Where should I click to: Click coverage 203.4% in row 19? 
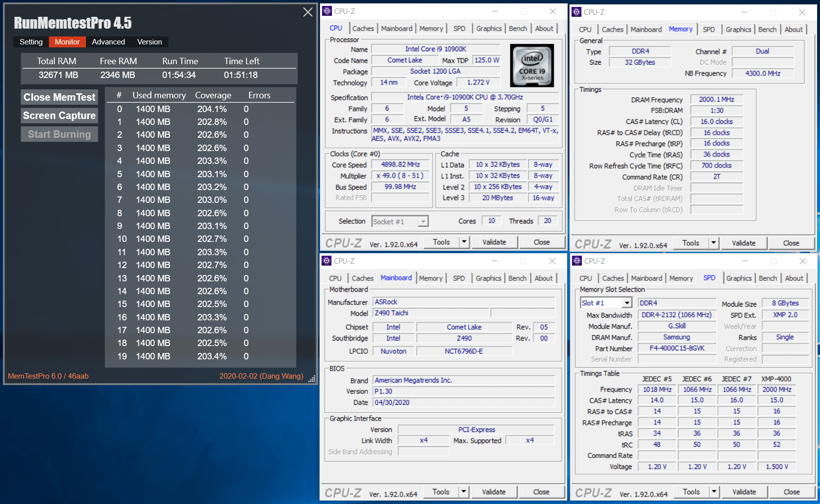[x=212, y=356]
